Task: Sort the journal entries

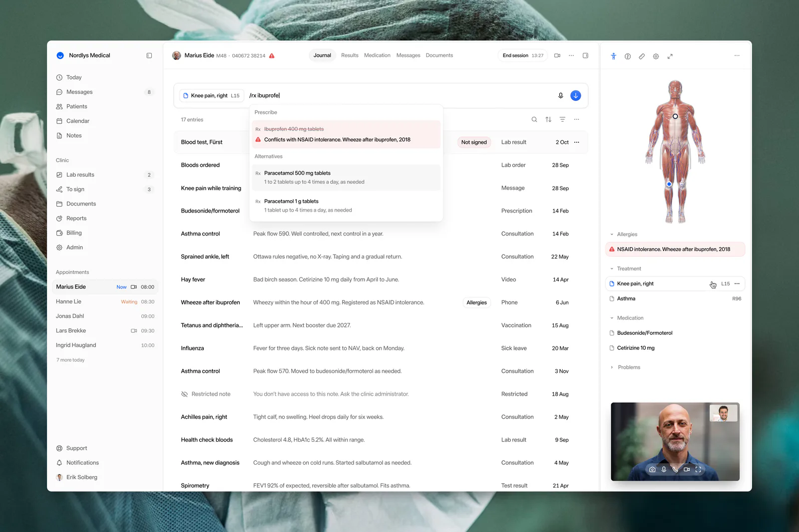Action: pyautogui.click(x=548, y=119)
